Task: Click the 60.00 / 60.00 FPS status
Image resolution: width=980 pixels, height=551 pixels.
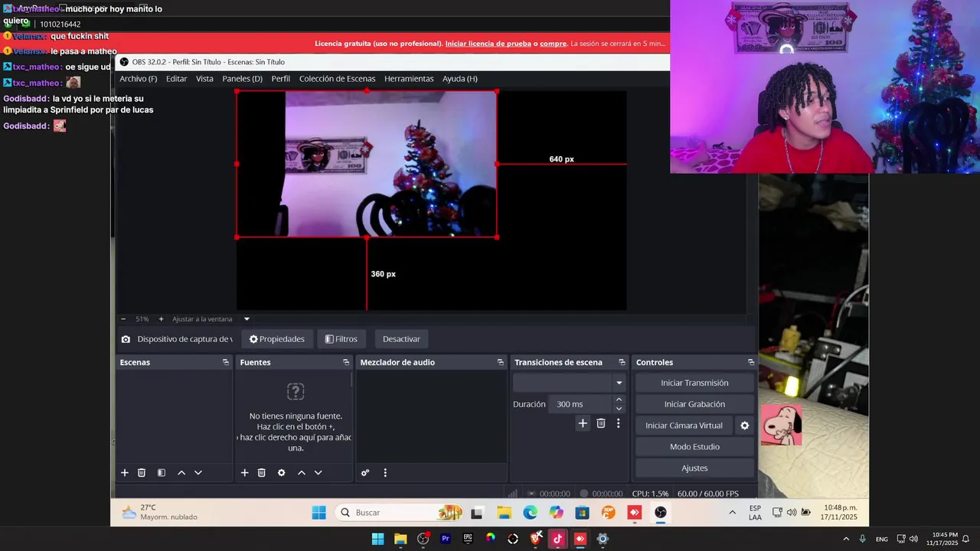Action: tap(708, 494)
